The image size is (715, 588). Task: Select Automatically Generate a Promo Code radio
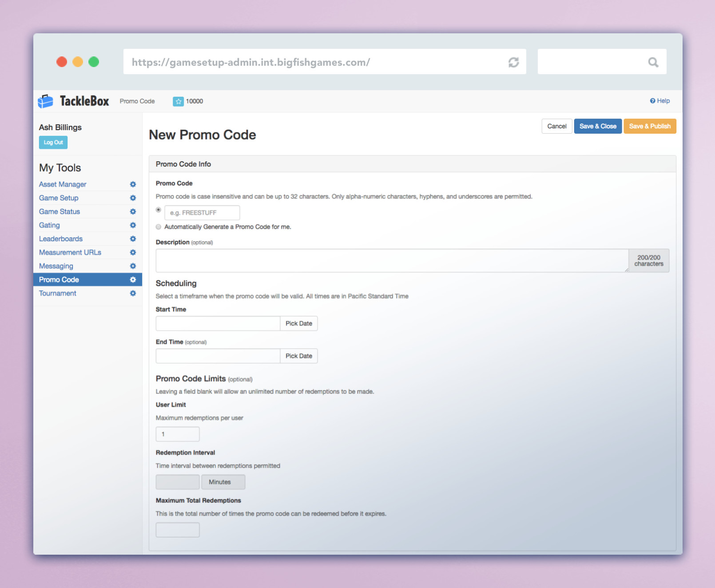159,227
